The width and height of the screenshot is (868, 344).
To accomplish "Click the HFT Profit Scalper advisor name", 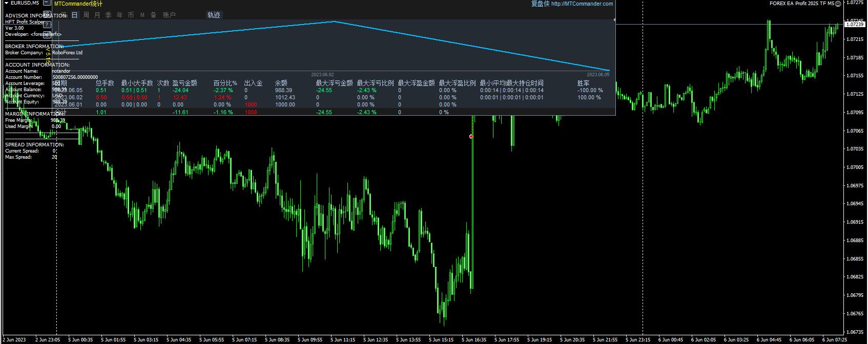I will click(24, 22).
